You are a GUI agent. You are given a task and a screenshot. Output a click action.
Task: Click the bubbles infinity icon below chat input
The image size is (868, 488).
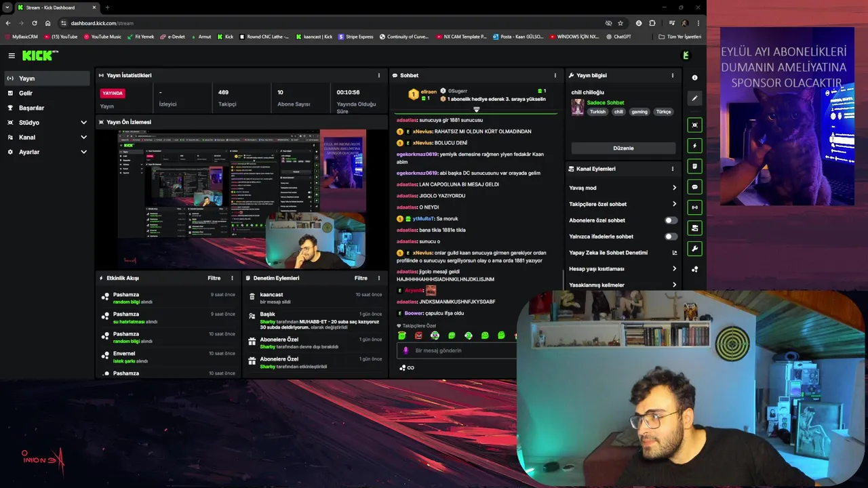(406, 367)
